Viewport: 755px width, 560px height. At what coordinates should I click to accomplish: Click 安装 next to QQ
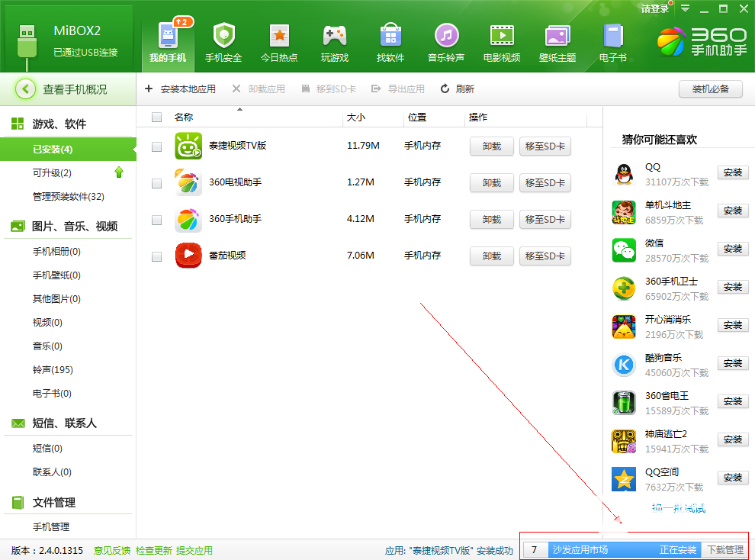733,172
